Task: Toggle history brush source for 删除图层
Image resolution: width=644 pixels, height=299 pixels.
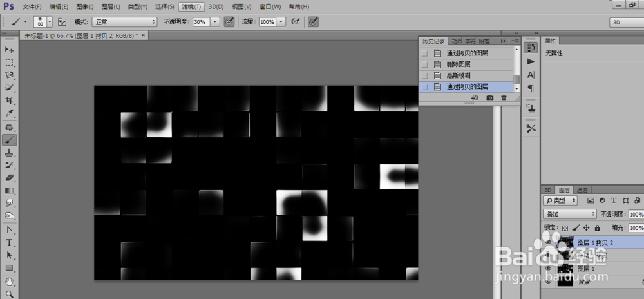Action: (424, 64)
